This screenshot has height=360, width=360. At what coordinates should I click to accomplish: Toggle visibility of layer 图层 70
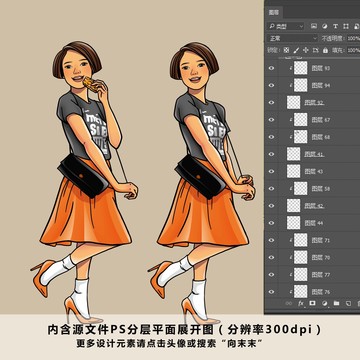tap(271, 257)
